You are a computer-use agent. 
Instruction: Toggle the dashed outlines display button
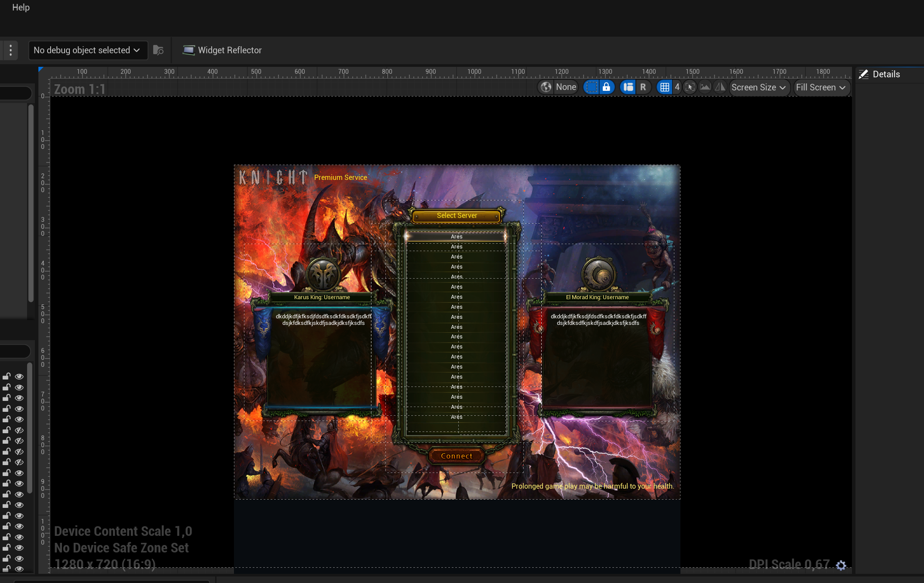(591, 87)
